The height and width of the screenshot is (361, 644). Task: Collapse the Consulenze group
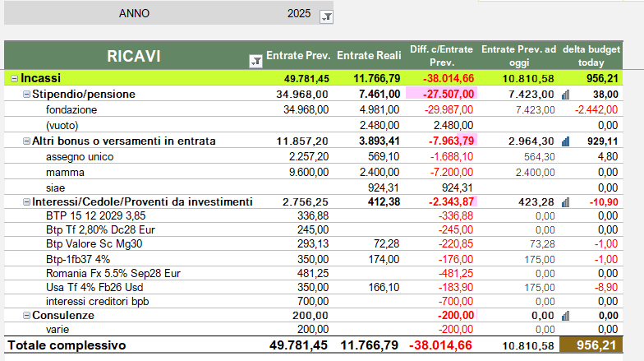pos(26,315)
